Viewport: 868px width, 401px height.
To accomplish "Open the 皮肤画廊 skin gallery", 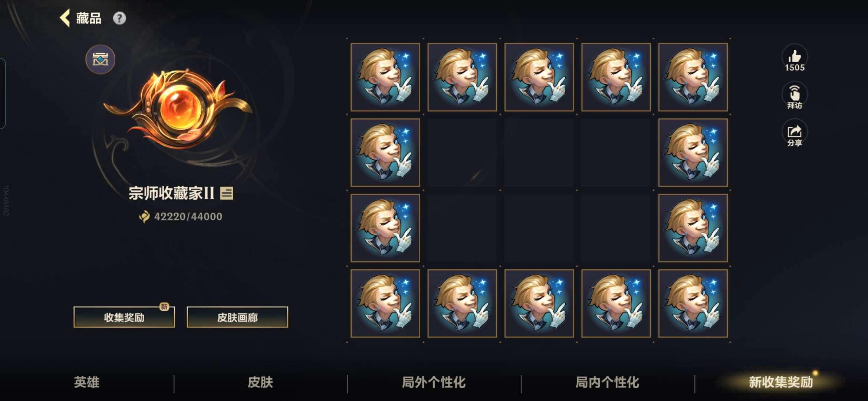I will [237, 317].
